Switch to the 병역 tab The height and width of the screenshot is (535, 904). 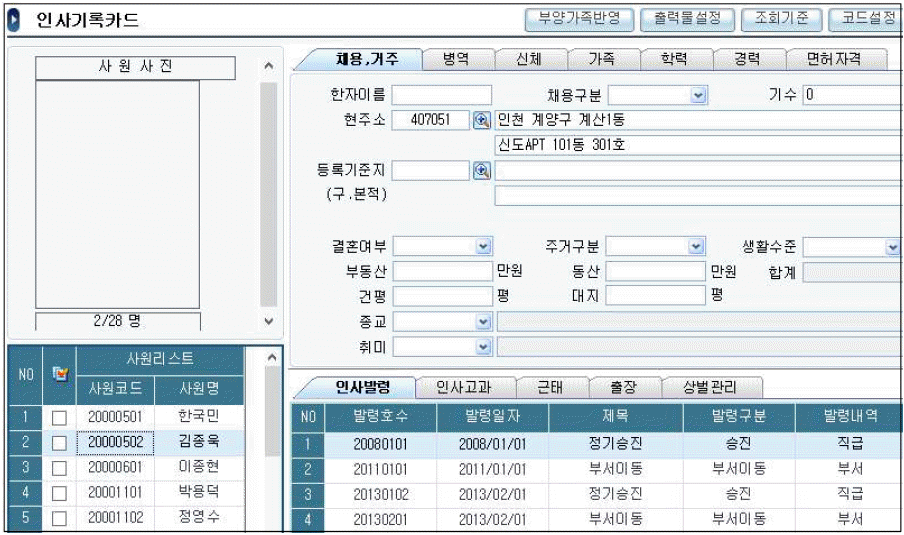pos(455,59)
